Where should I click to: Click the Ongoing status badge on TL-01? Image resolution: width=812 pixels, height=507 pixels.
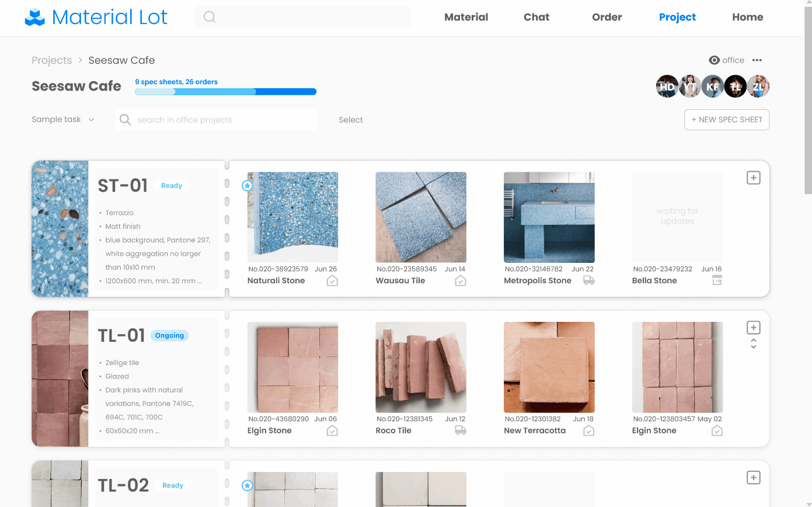tap(169, 335)
